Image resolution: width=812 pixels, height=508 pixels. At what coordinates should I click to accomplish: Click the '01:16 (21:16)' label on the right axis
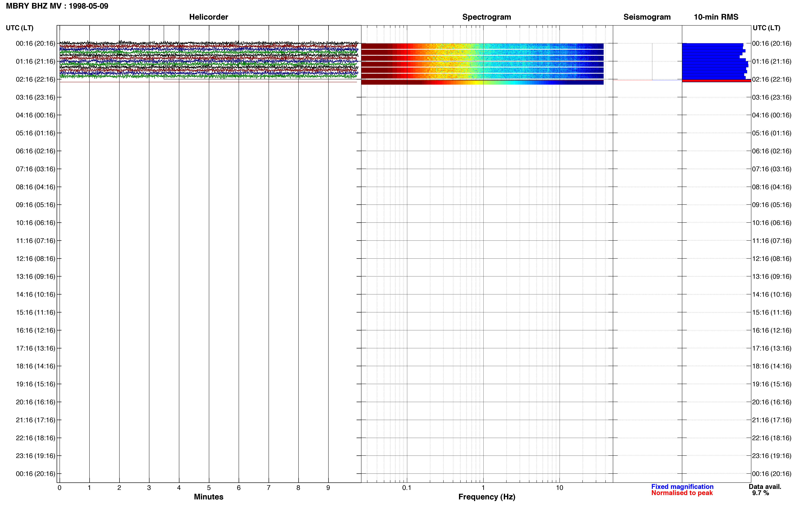(772, 61)
